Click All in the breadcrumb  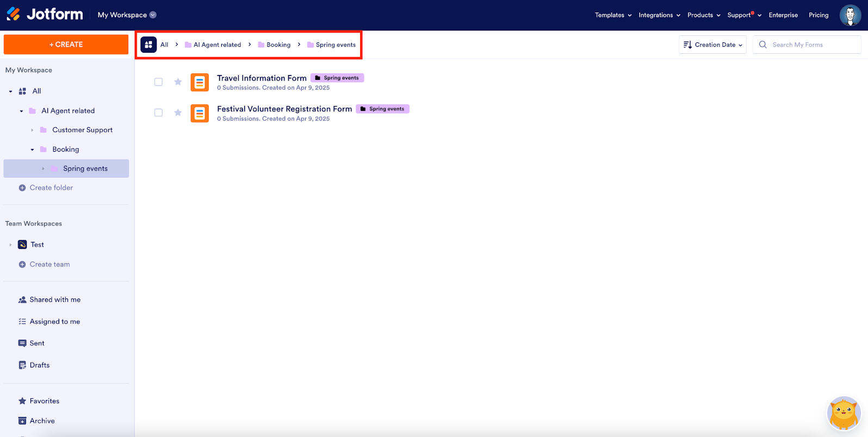(164, 45)
